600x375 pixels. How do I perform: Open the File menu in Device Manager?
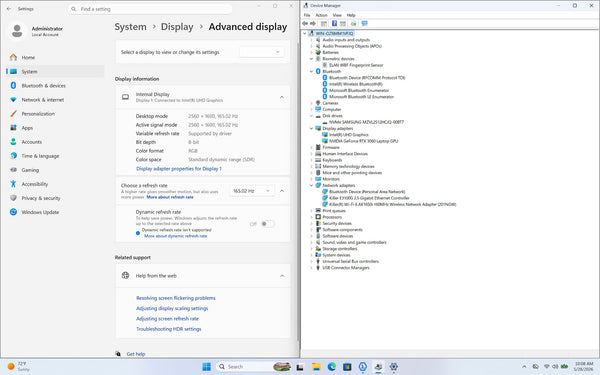coord(307,15)
